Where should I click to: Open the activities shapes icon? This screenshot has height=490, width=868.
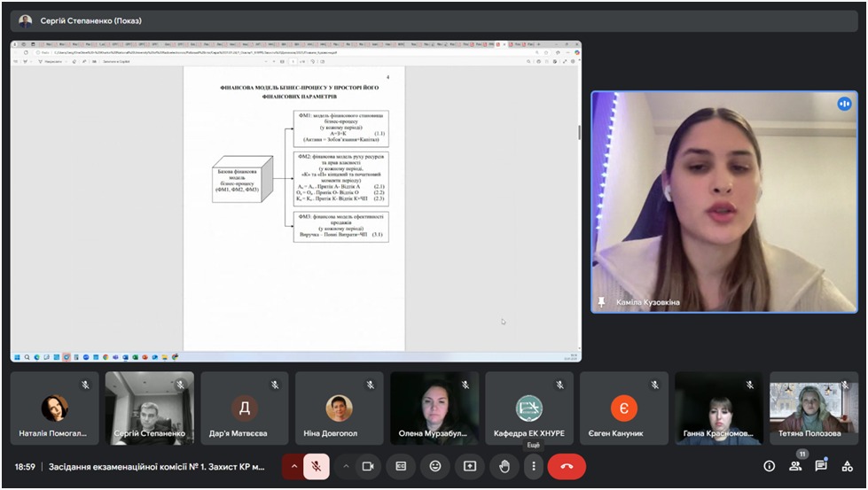[848, 466]
